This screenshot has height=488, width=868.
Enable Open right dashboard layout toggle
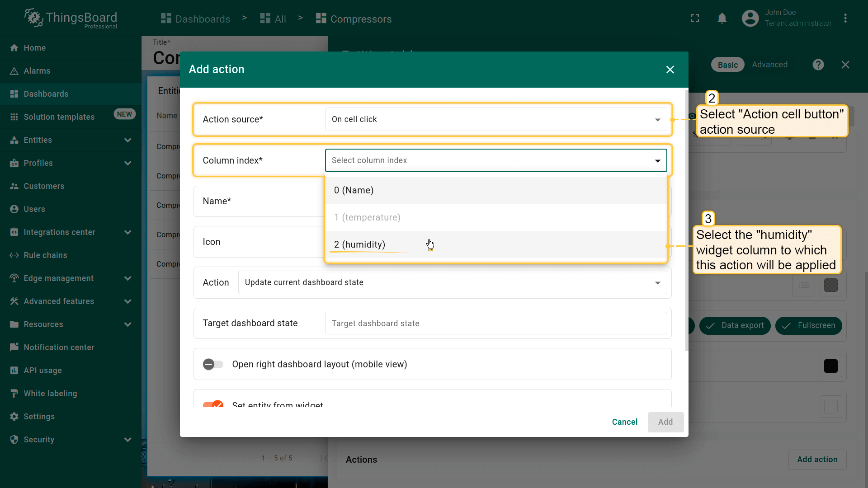[x=213, y=364]
